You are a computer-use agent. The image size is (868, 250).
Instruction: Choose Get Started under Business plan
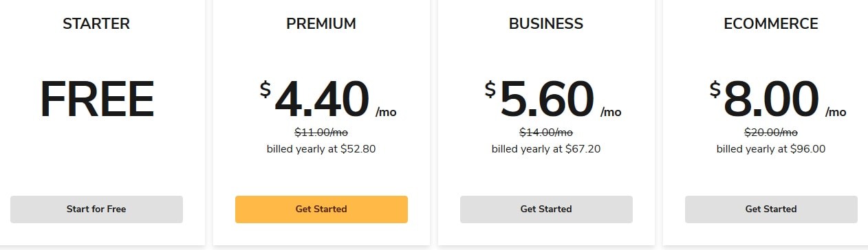click(546, 209)
